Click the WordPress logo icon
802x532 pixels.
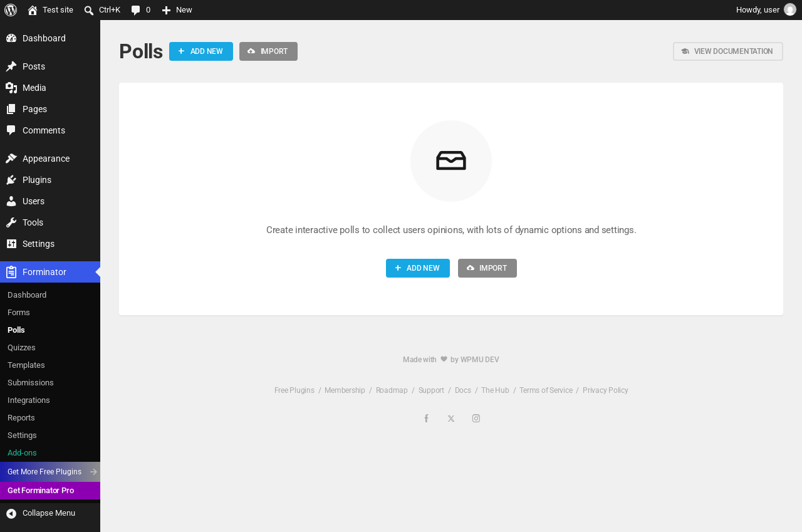(x=11, y=10)
